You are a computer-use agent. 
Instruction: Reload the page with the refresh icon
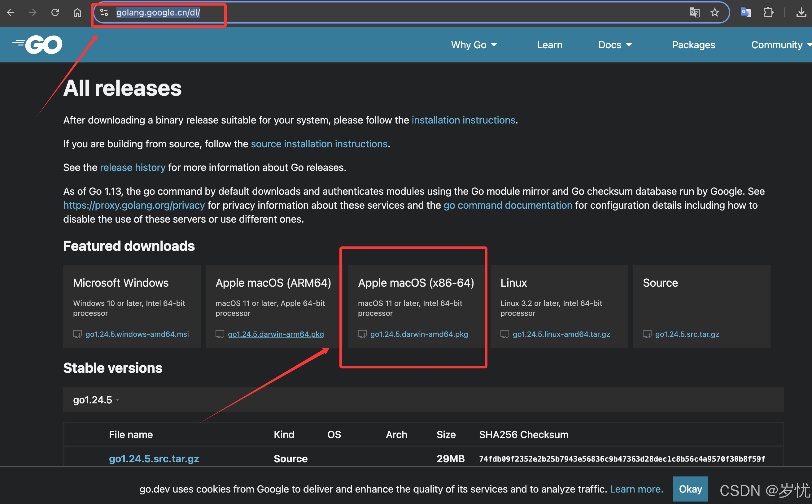55,13
